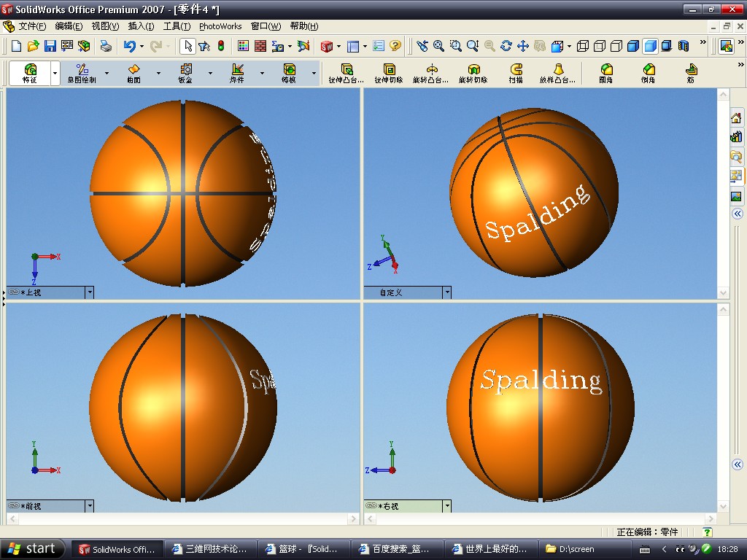747x560 pixels.
Task: Open the 文件(F) menu
Action: click(x=32, y=26)
